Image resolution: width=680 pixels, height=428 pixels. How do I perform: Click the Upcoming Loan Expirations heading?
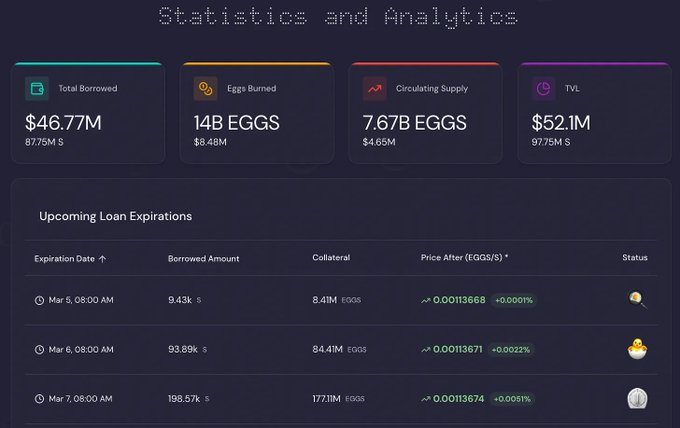click(115, 216)
